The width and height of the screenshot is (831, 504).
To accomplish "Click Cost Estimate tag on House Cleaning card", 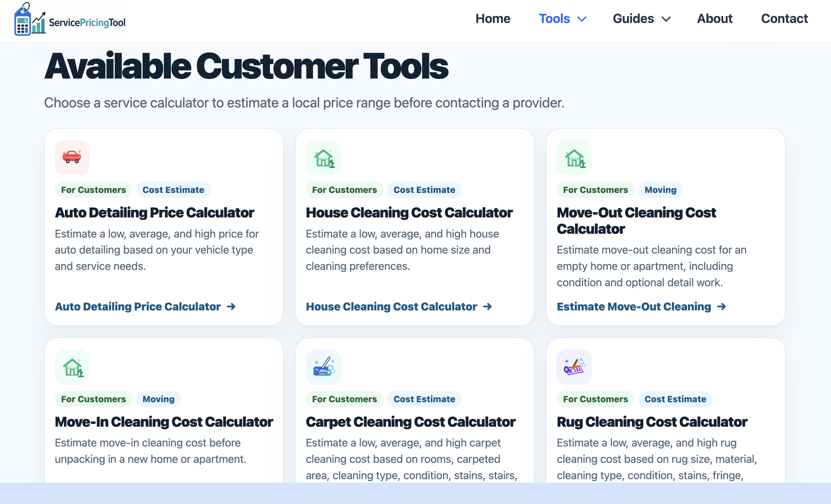I will pyautogui.click(x=424, y=190).
